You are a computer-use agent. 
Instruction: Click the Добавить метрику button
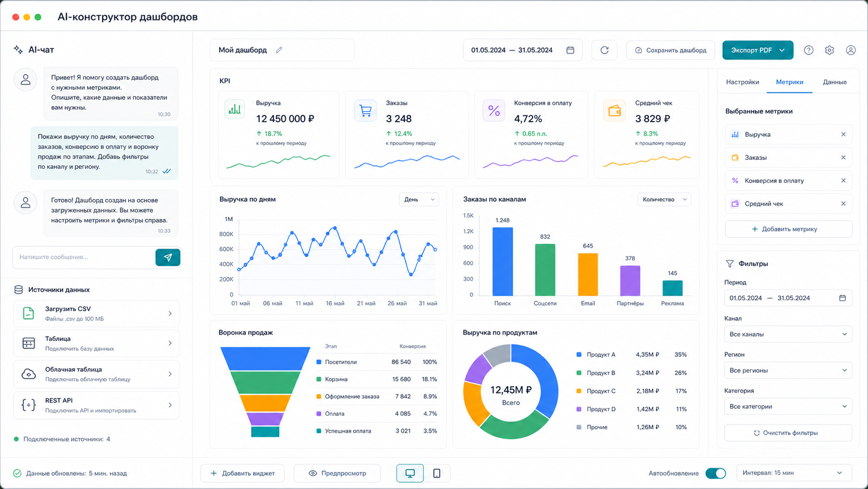pyautogui.click(x=788, y=229)
